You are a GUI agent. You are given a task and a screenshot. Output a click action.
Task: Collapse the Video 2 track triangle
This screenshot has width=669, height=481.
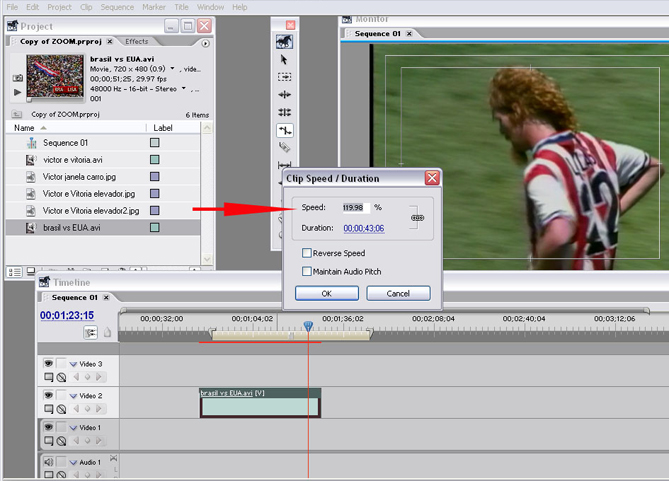(x=73, y=396)
